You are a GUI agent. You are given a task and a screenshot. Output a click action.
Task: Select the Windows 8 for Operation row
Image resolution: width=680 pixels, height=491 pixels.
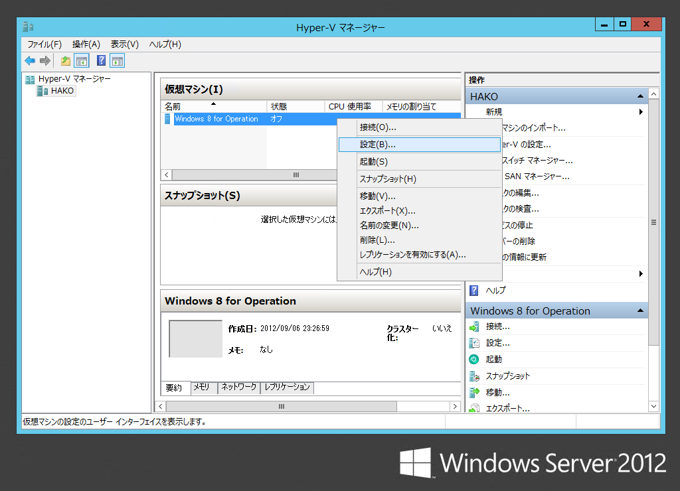[312, 119]
